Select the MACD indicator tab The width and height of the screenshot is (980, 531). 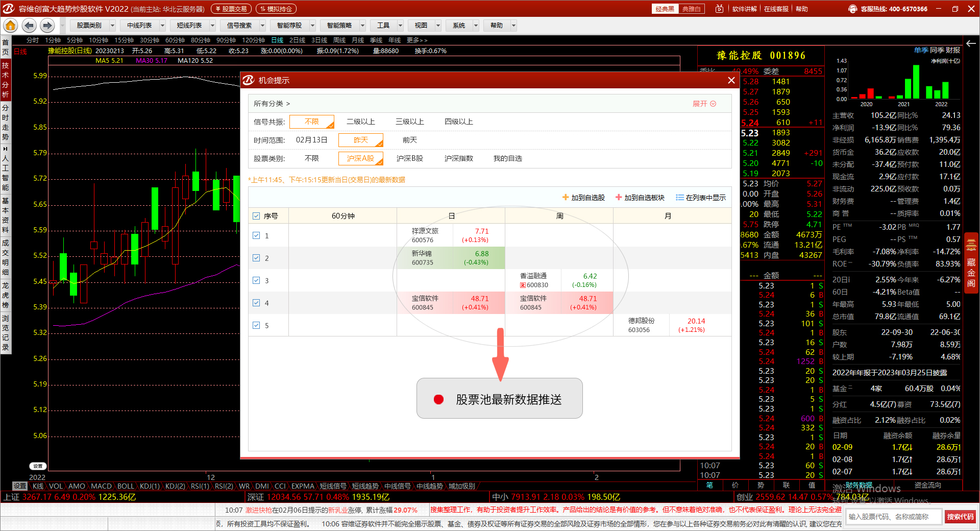click(101, 486)
